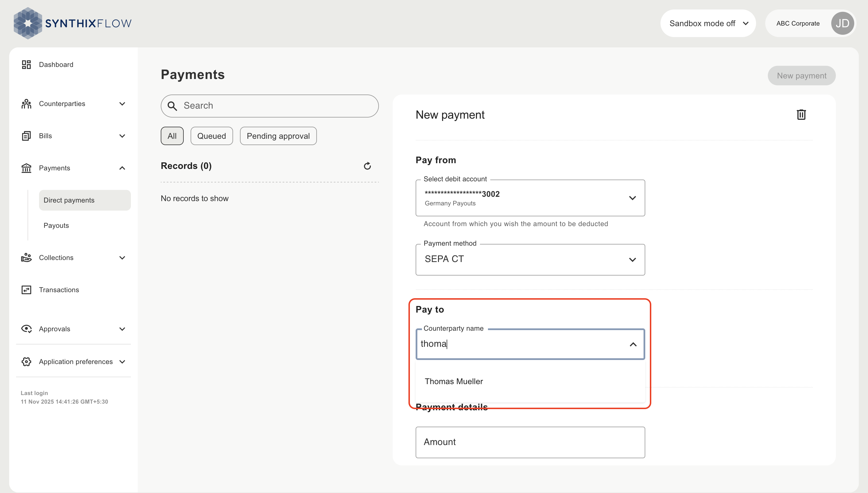Screen dimensions: 868x493
Task: Open the Sandbox mode dropdown
Action: (x=708, y=23)
